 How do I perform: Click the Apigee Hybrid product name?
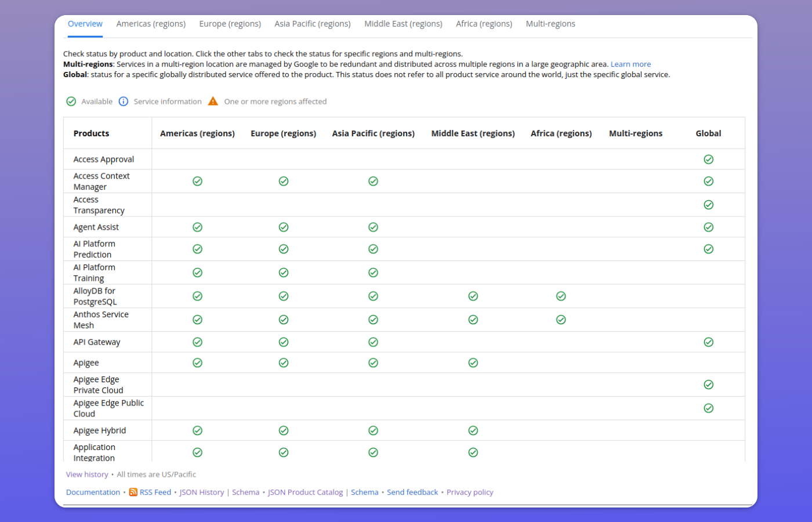[x=100, y=430]
